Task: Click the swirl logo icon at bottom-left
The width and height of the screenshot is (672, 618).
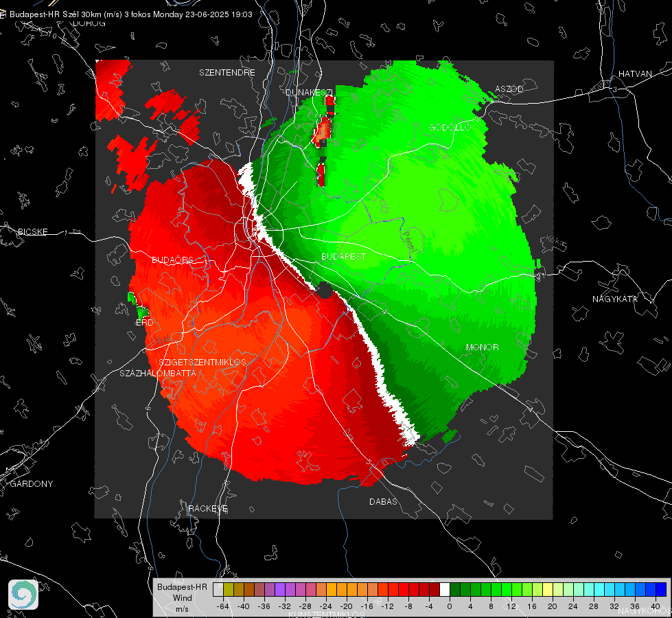Action: coord(23,595)
